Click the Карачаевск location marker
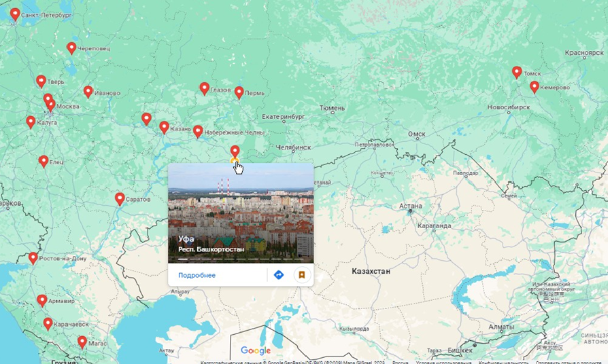 point(48,323)
